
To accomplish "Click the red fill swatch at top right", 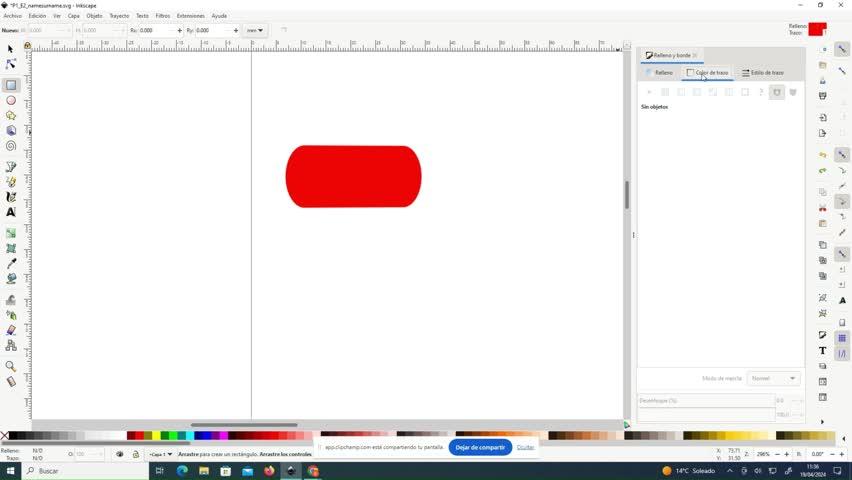I will tap(817, 29).
